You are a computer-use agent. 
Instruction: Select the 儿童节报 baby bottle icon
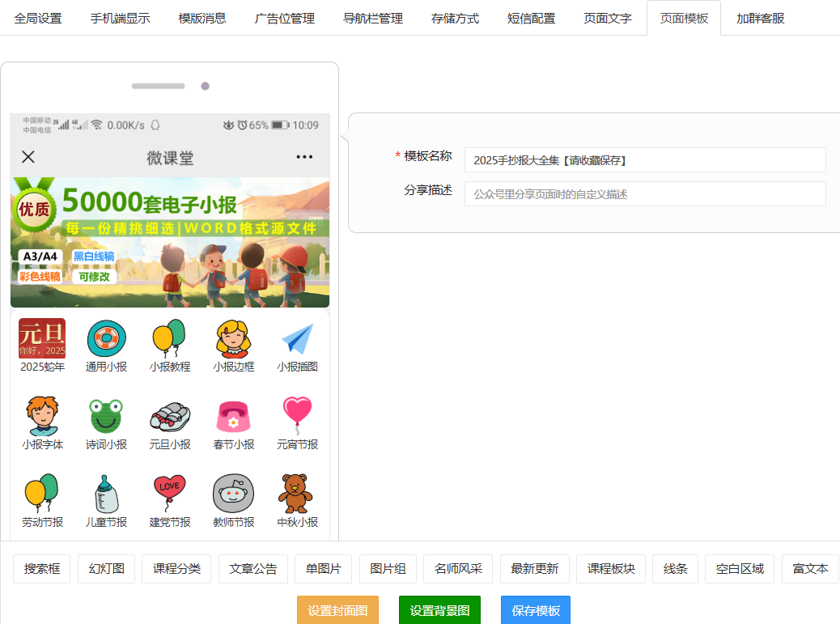point(106,495)
